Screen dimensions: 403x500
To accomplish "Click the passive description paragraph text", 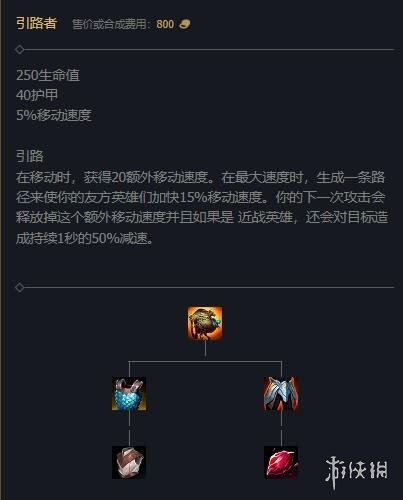I will 202,207.
